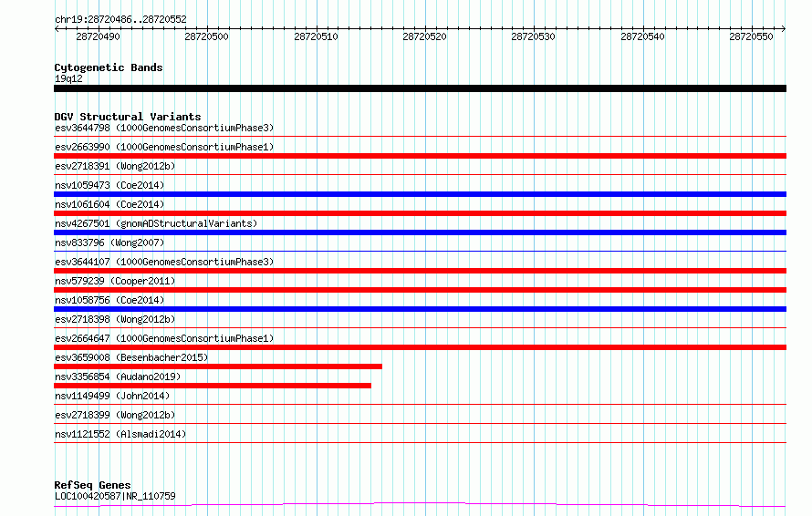The width and height of the screenshot is (812, 516).
Task: Open variant nsv4267501 (gnomADStructuralVariants)
Action: point(156,223)
